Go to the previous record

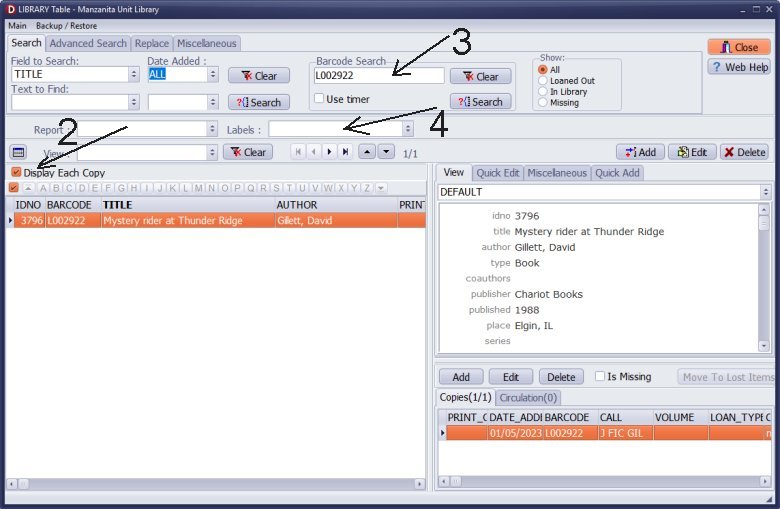coord(313,152)
